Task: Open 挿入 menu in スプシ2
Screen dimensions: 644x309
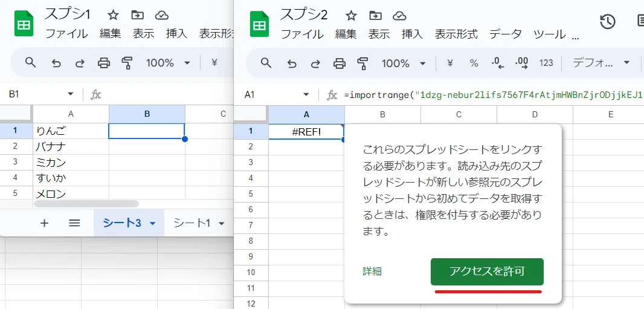Action: coord(413,34)
